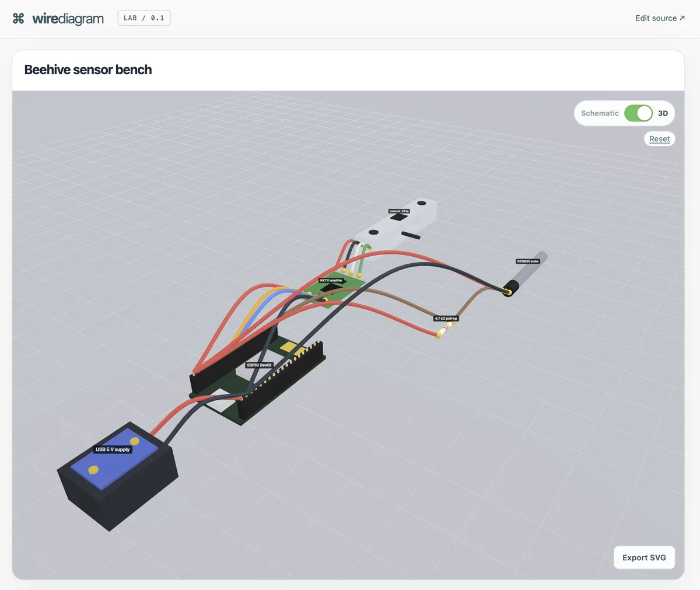Click the Schematic mode label
Viewport: 700px width, 590px height.
tap(600, 113)
